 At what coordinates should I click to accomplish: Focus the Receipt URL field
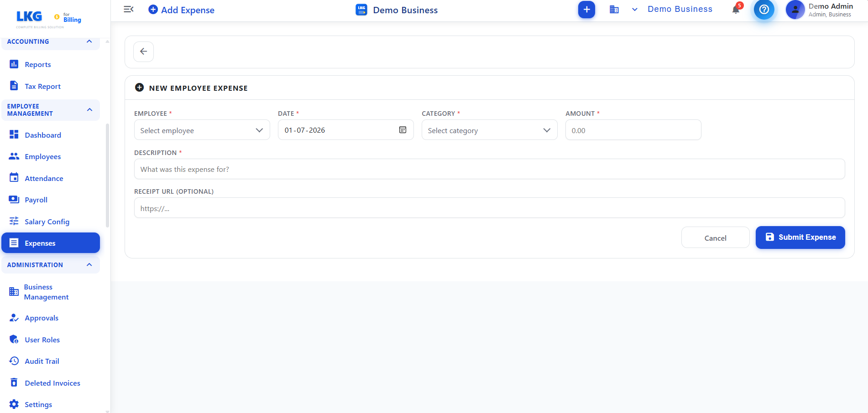[x=489, y=208]
